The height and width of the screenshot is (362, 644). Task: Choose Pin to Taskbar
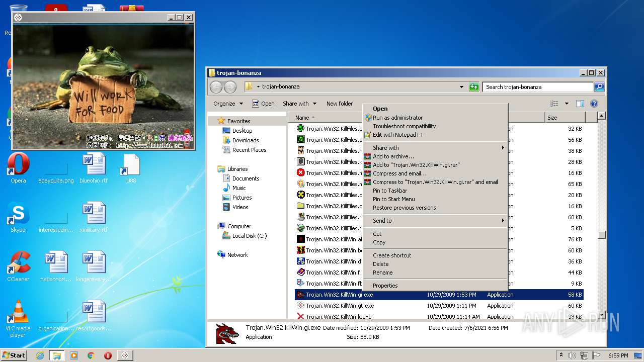(435, 191)
